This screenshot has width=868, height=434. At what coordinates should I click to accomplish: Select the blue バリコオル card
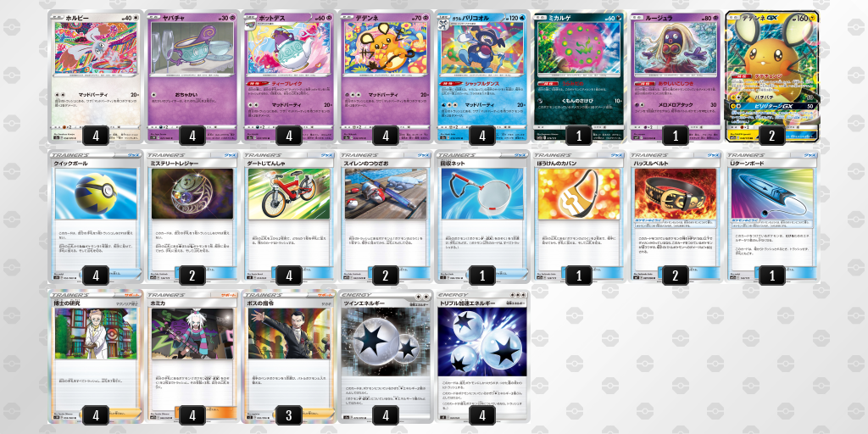[481, 76]
